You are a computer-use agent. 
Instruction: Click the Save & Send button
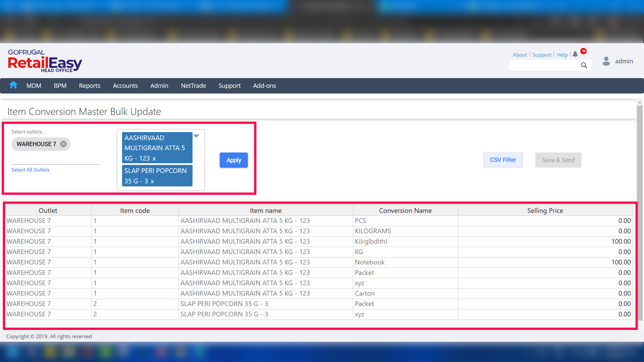coord(558,160)
